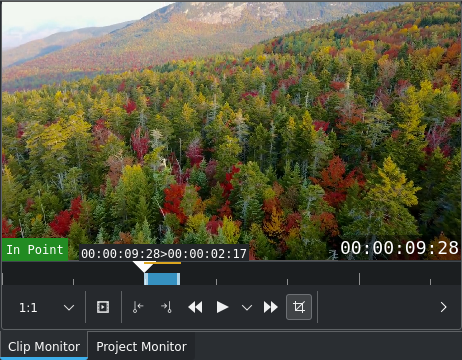Open the 1:1 zoom level dropdown

coord(46,307)
